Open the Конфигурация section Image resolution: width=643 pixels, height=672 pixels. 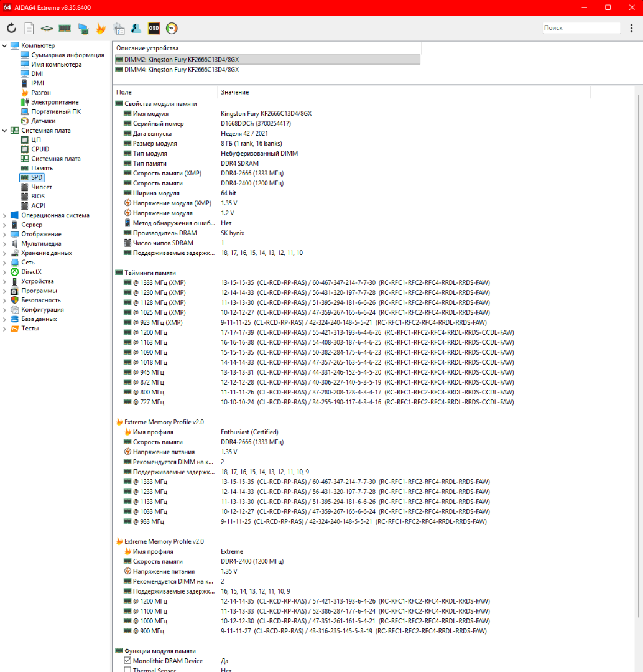(x=42, y=309)
